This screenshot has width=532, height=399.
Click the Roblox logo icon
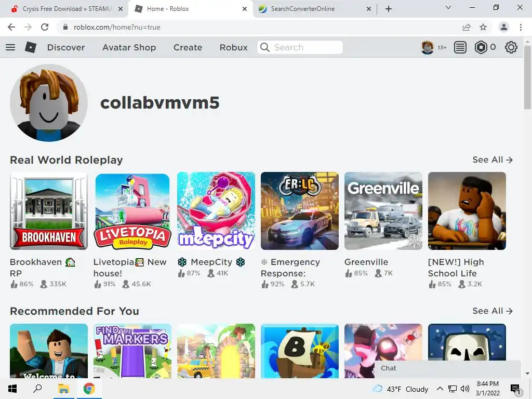pos(31,47)
